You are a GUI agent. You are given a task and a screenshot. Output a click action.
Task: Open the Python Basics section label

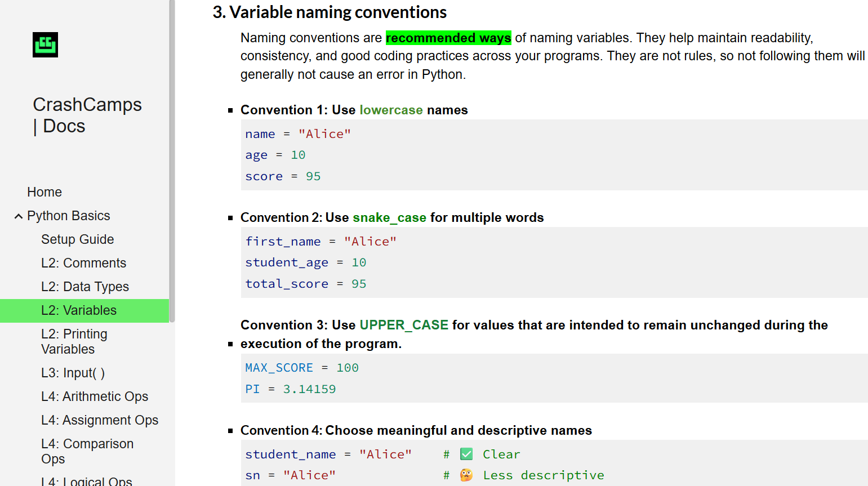69,216
